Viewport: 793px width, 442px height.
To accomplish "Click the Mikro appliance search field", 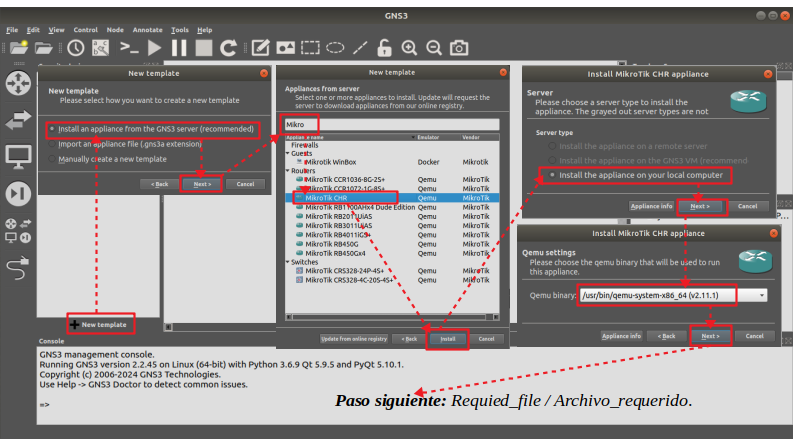I will [x=390, y=124].
